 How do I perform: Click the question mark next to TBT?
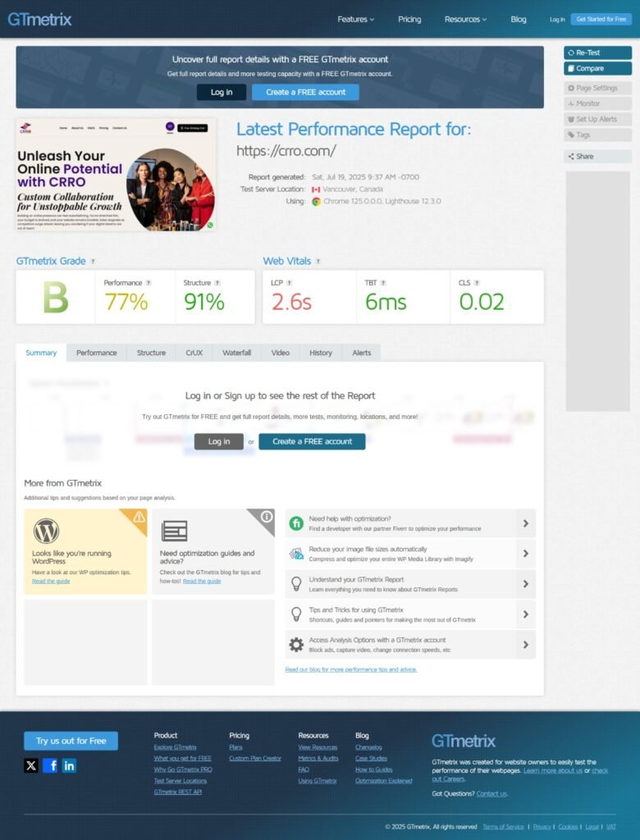(384, 283)
